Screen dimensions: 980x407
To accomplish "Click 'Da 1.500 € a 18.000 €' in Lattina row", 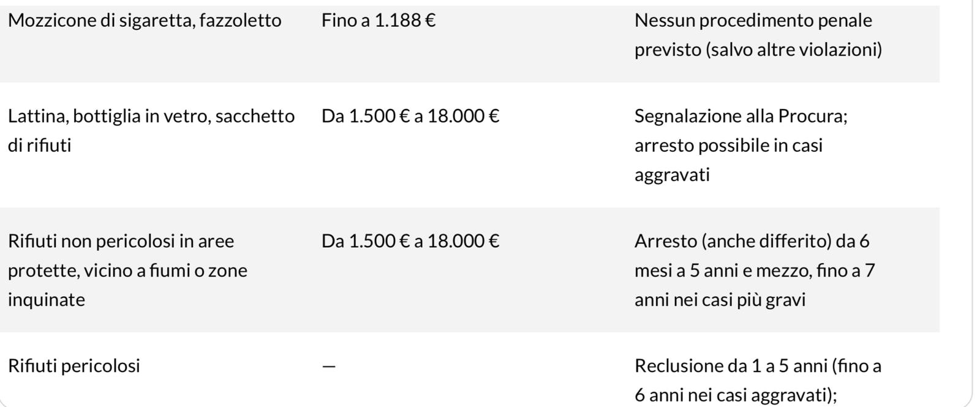I will (410, 116).
